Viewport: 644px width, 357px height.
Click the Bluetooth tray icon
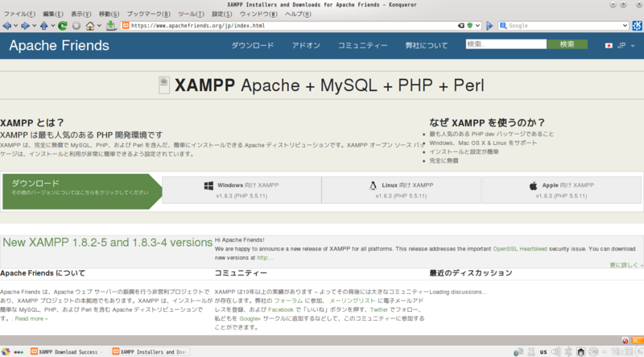coord(568,351)
